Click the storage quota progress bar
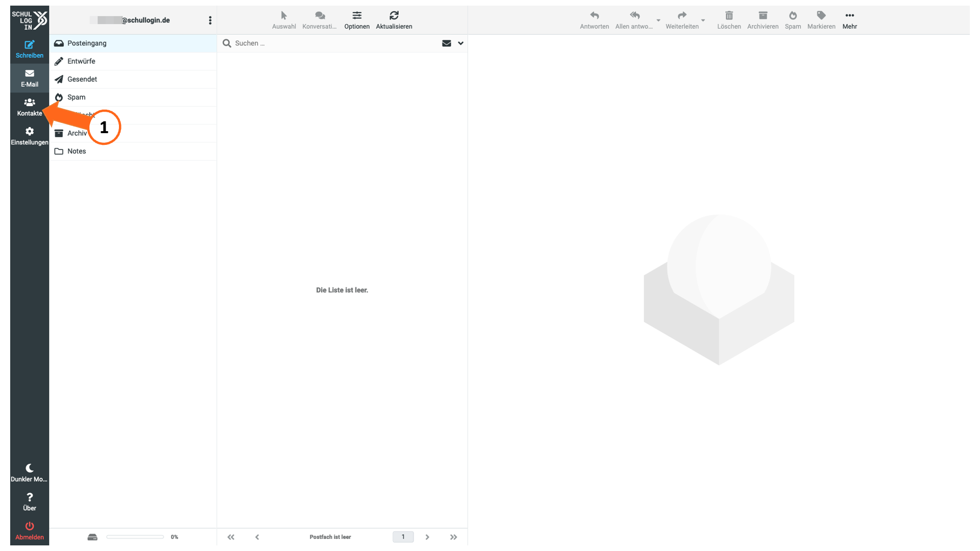The image size is (980, 551). tap(135, 537)
